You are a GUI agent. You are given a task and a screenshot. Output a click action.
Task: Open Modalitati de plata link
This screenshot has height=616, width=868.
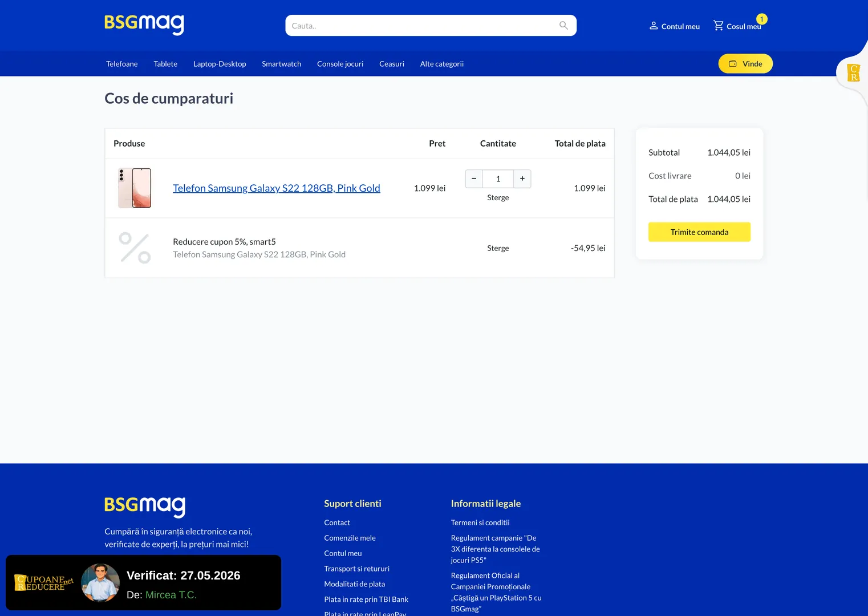354,584
